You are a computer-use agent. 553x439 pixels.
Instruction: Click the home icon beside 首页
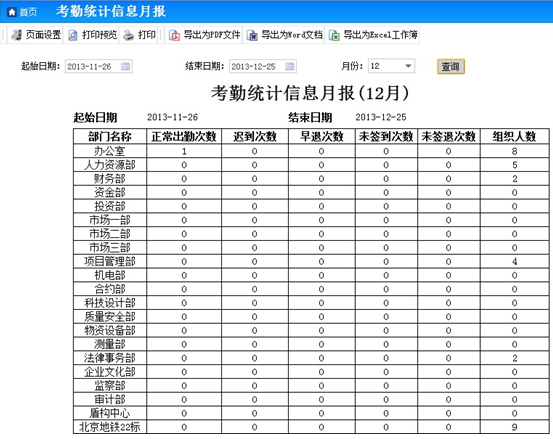pos(12,12)
